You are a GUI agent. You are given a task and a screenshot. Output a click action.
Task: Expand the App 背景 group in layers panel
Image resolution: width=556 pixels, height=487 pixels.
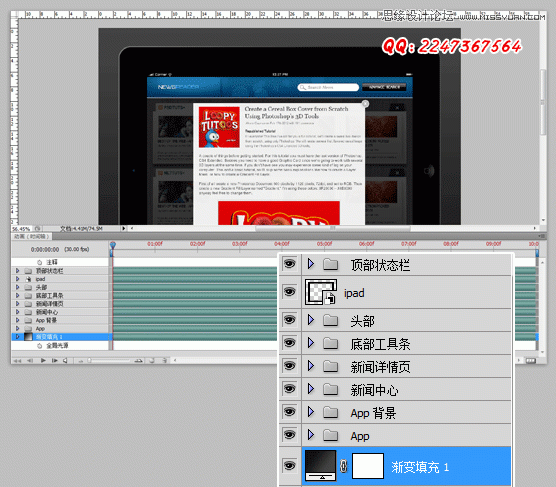(311, 412)
